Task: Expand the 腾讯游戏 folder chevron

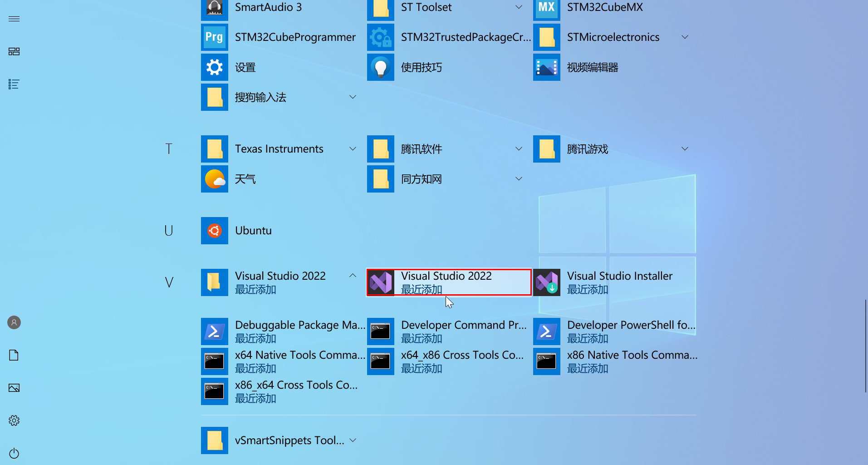Action: pyautogui.click(x=685, y=149)
